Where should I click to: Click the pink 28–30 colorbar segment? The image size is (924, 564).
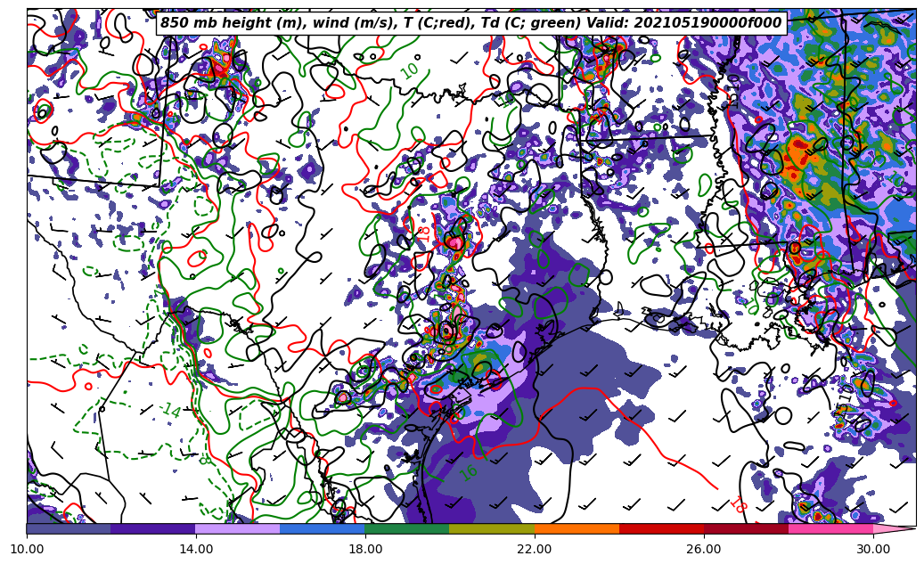click(830, 528)
